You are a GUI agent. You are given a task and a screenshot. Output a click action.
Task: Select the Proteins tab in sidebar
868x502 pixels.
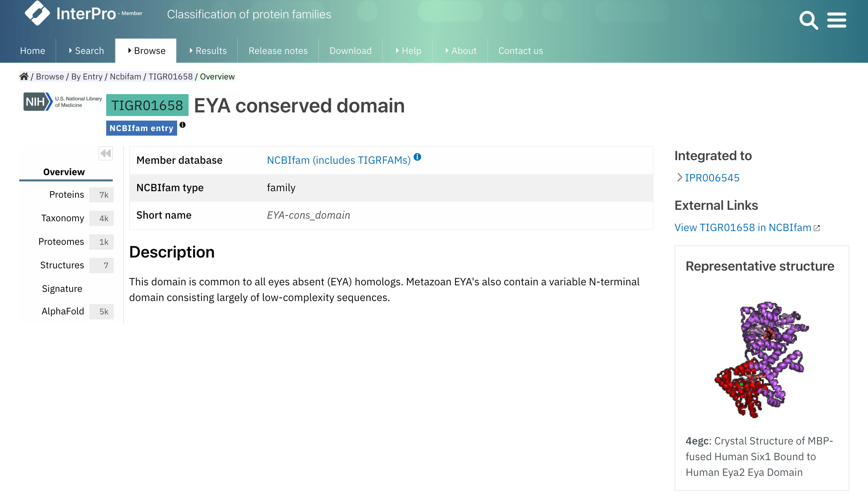pos(66,195)
